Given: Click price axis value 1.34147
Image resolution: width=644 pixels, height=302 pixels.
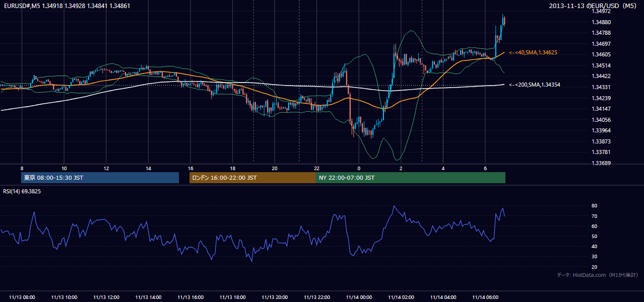Looking at the screenshot, I should tap(601, 109).
